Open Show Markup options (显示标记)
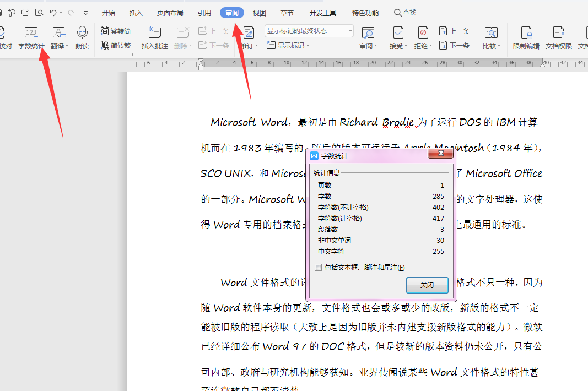Screen dimensions: 588x391 (288, 45)
